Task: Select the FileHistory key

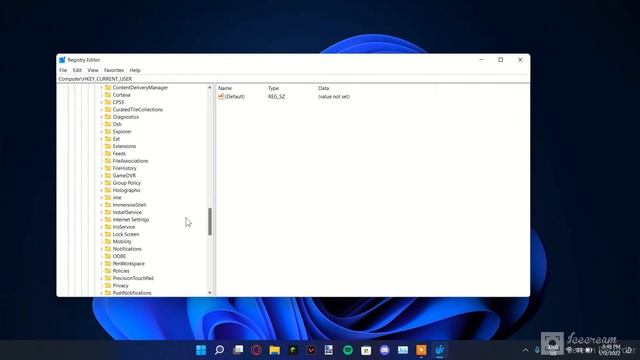Action: tap(124, 169)
